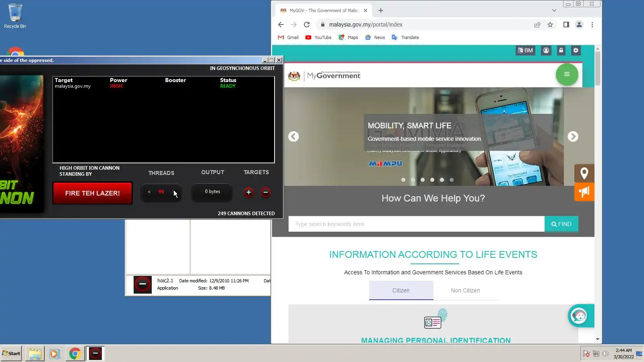The height and width of the screenshot is (362, 644).
Task: Open Chrome from the taskbar
Action: (x=75, y=354)
